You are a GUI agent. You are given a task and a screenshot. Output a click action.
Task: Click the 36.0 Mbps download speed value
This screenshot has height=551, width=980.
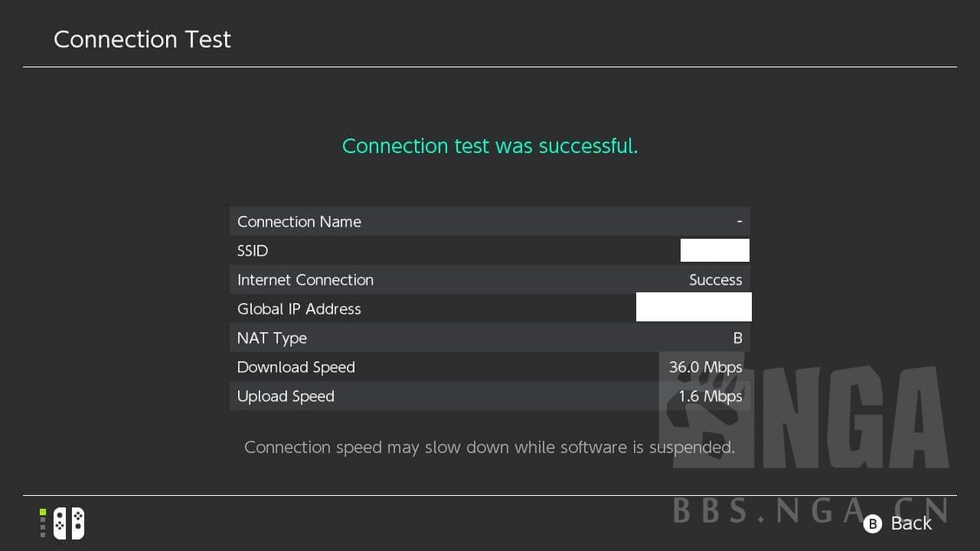(x=705, y=367)
